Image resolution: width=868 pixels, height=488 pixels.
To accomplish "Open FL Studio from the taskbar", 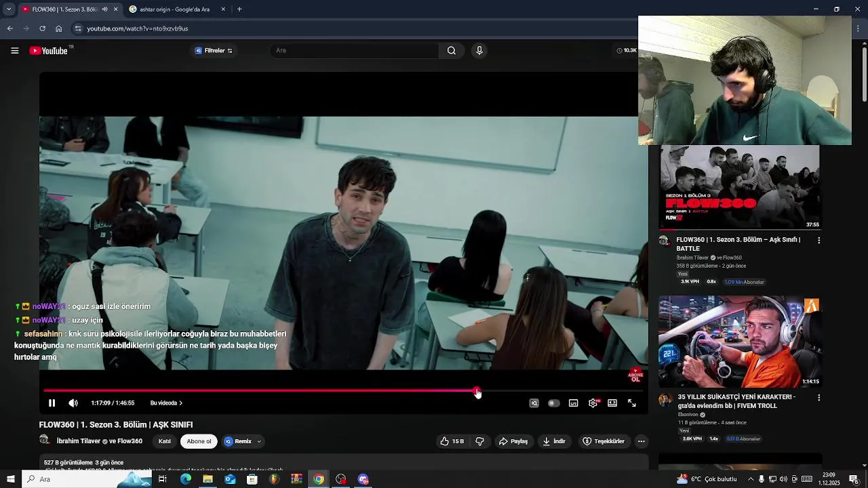I will [274, 479].
